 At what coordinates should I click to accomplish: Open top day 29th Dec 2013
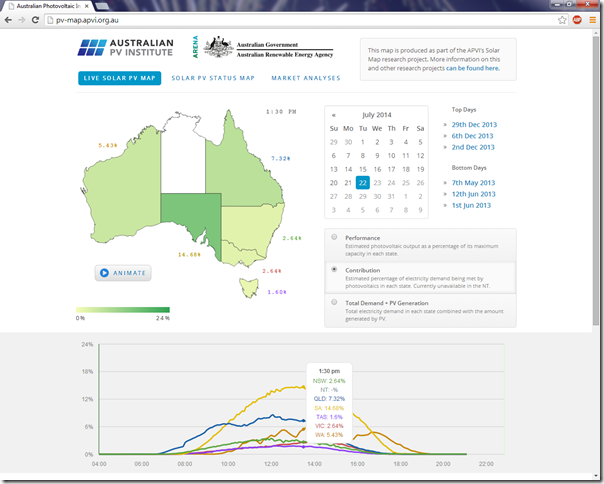[x=474, y=124]
